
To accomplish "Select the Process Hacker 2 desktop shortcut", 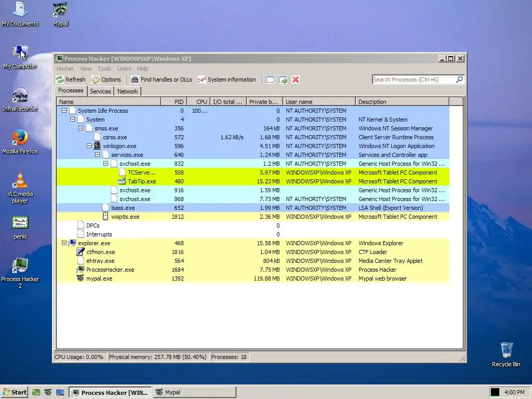I will pyautogui.click(x=20, y=273).
